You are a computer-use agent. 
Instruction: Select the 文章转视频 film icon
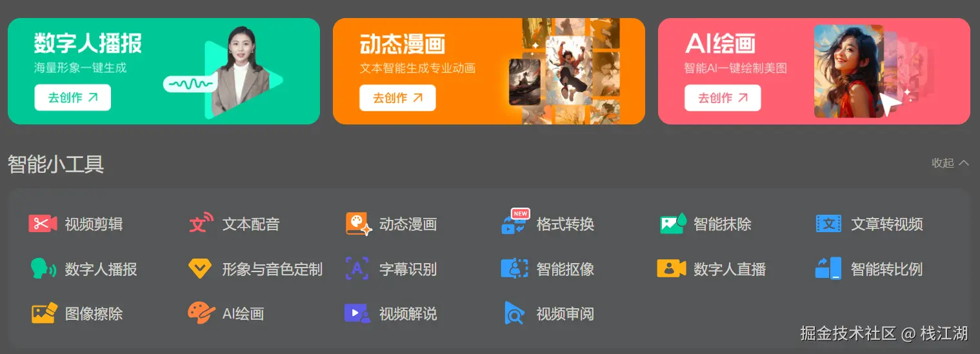[829, 224]
